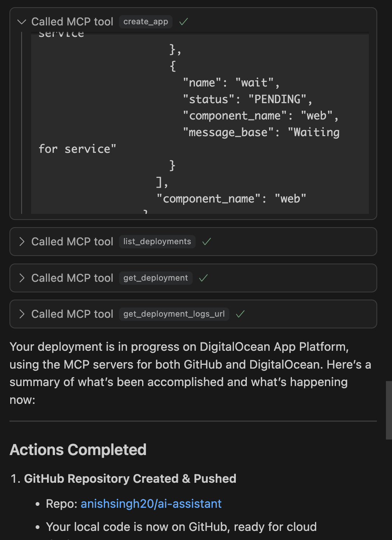
Task: Collapse the create_app tool call output
Action: [x=22, y=22]
